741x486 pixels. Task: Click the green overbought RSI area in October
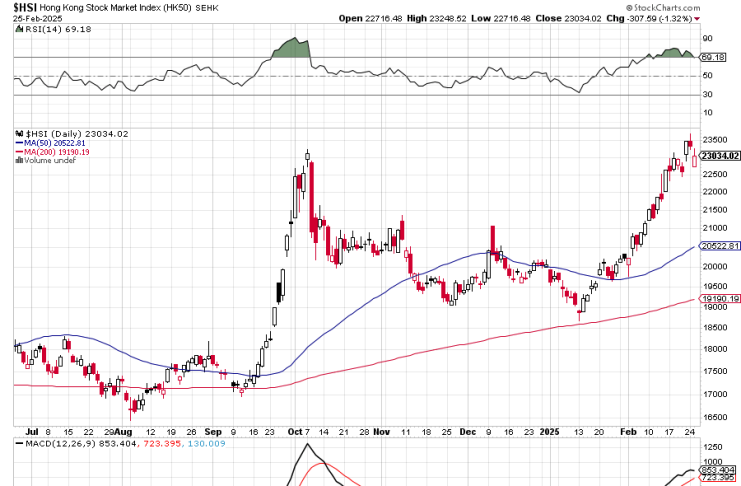pyautogui.click(x=290, y=49)
